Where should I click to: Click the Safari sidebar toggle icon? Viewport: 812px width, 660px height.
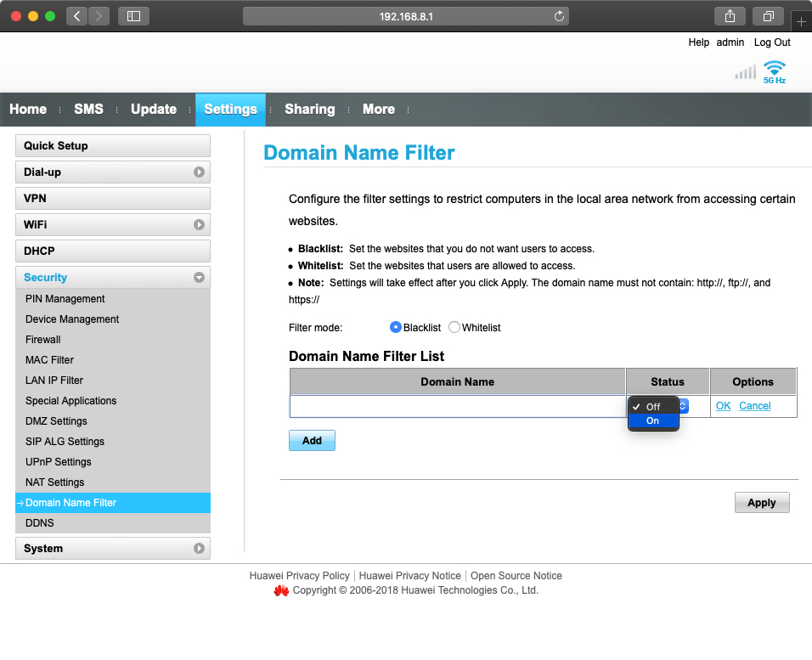[133, 16]
